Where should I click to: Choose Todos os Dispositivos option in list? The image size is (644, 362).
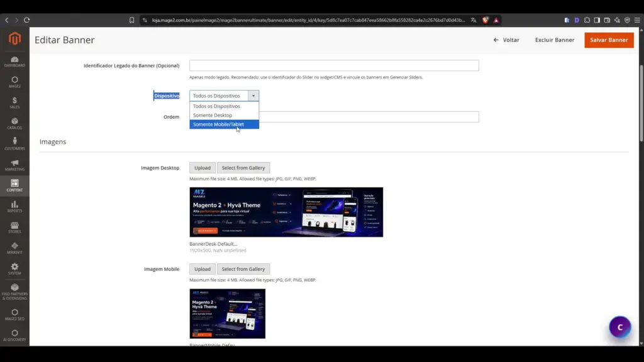[x=225, y=106]
